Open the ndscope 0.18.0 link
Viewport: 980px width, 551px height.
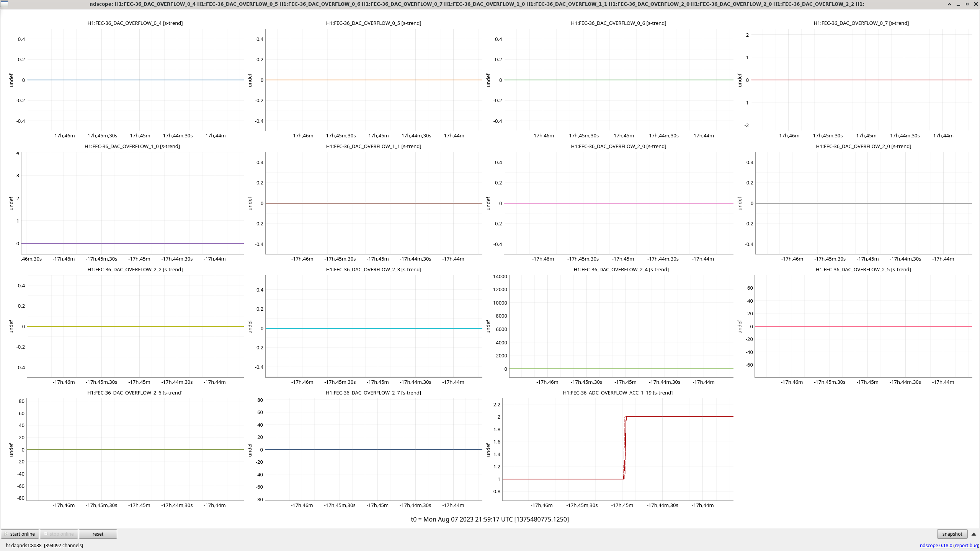point(936,545)
